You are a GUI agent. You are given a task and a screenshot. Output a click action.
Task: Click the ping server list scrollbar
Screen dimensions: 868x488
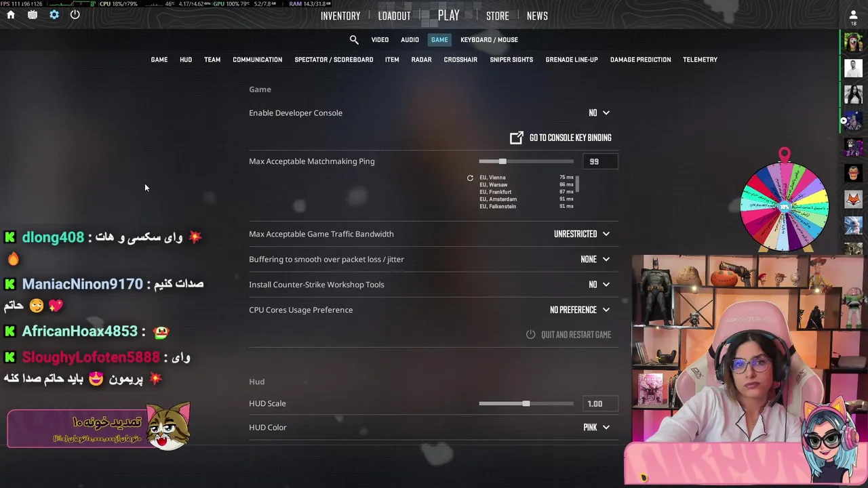point(578,184)
